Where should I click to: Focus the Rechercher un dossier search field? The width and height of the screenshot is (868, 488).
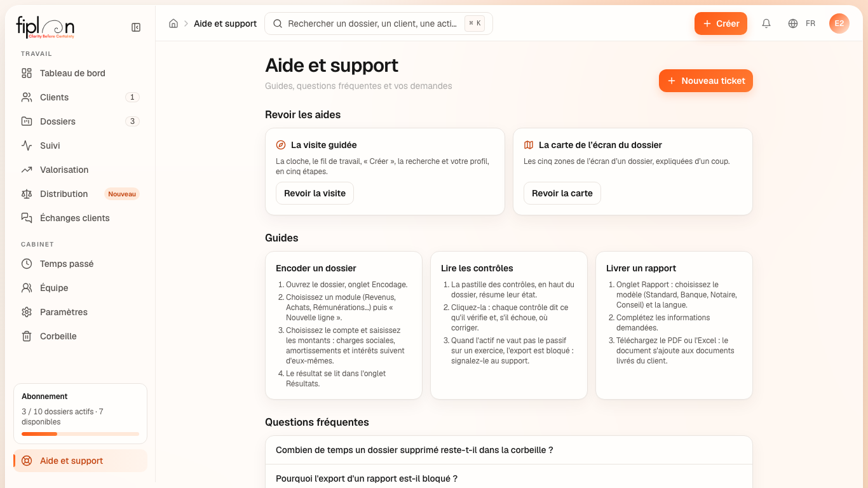(379, 24)
